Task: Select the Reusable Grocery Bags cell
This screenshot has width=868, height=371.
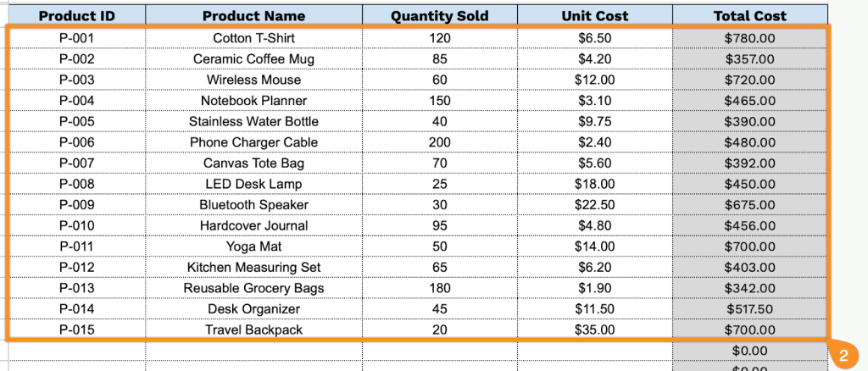Action: tap(253, 288)
